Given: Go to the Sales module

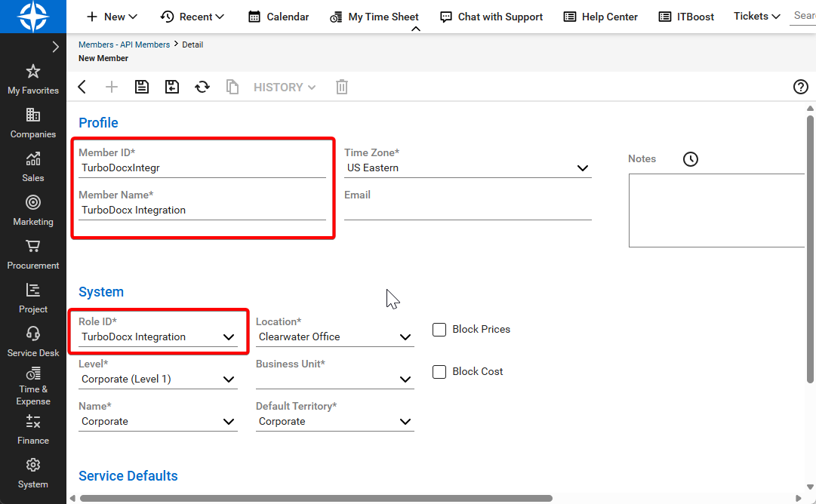Looking at the screenshot, I should tap(33, 167).
